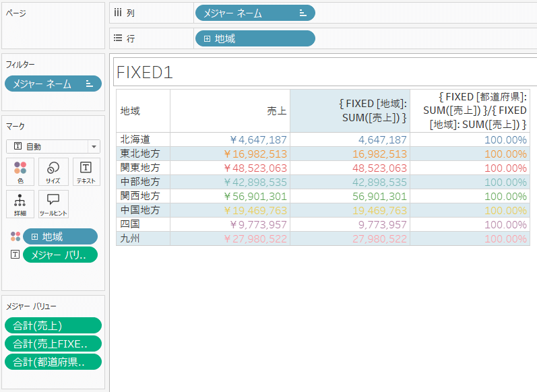Click the FIXED1 sheet title
Image resolution: width=537 pixels, height=392 pixels.
click(144, 72)
